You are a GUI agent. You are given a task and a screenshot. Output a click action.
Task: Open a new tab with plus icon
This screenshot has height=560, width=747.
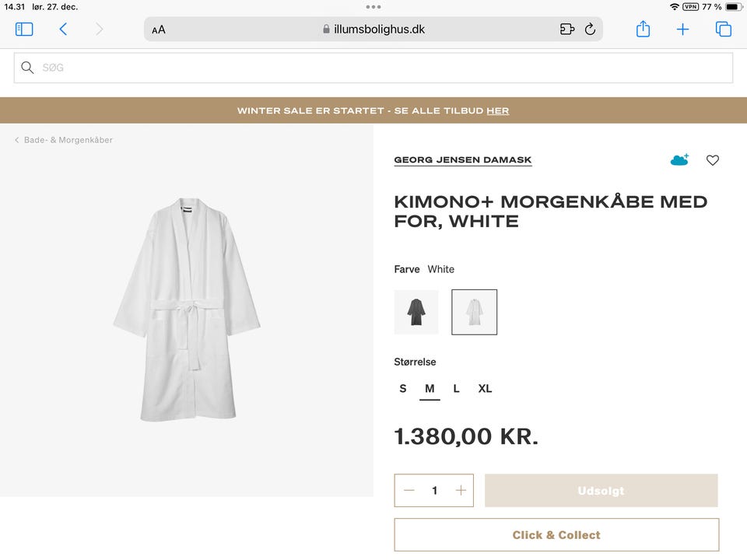[x=682, y=30]
